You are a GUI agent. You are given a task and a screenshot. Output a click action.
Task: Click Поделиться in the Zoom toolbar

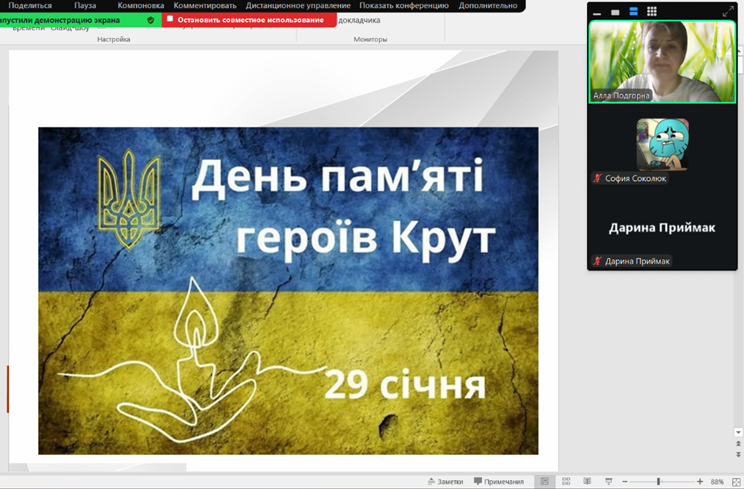[x=30, y=6]
